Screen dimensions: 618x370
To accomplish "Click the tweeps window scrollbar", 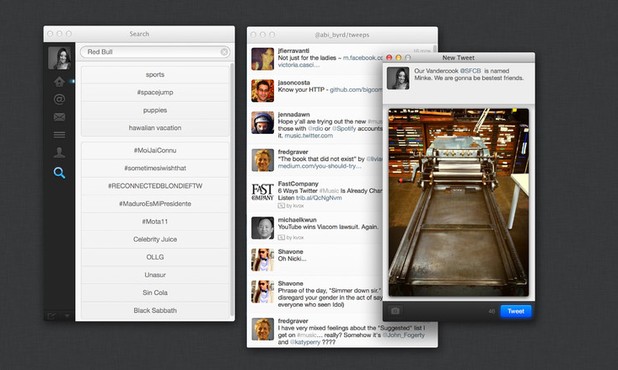I will click(x=435, y=48).
